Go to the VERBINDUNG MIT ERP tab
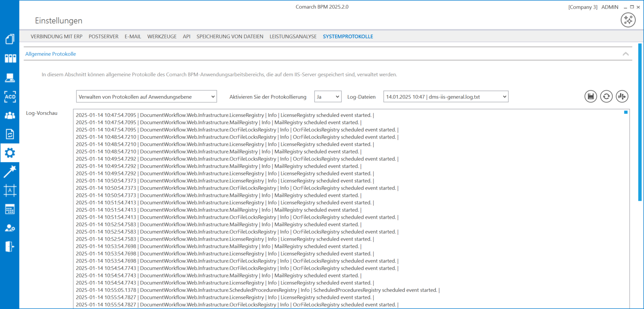 pyautogui.click(x=56, y=36)
